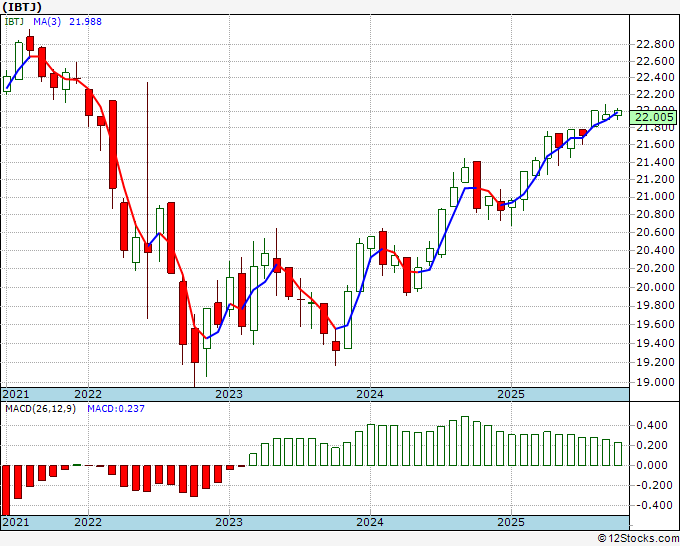
Task: Click the 21.200 price axis label
Action: [655, 179]
